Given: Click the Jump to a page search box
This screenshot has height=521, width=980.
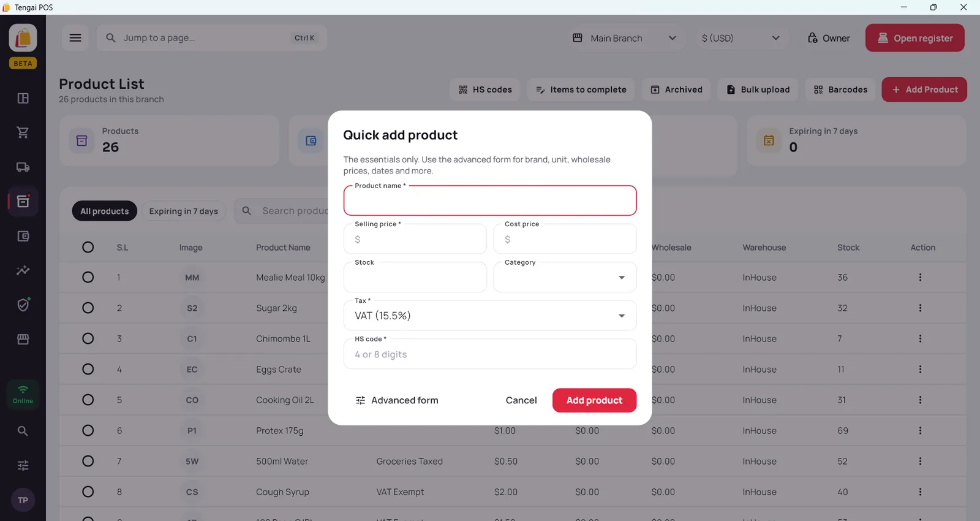Looking at the screenshot, I should point(212,38).
